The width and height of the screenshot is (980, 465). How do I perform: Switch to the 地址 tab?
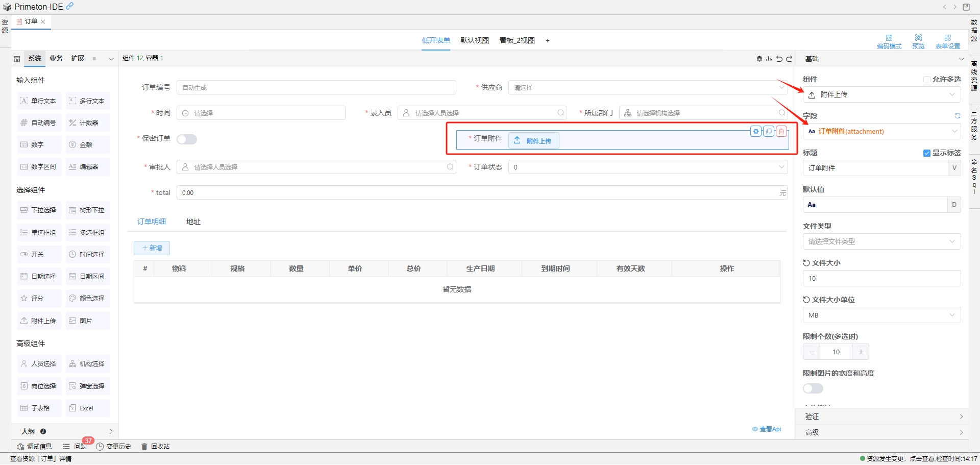click(193, 222)
